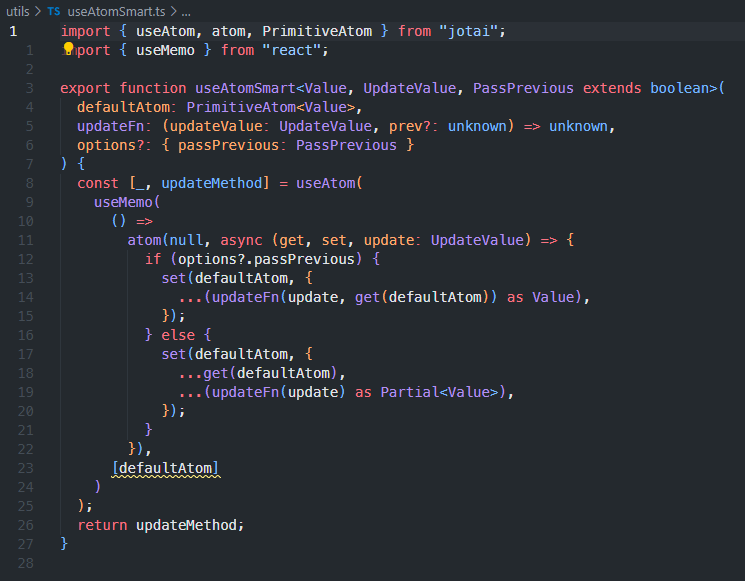Click 'useAtomSmart' function name

point(246,88)
